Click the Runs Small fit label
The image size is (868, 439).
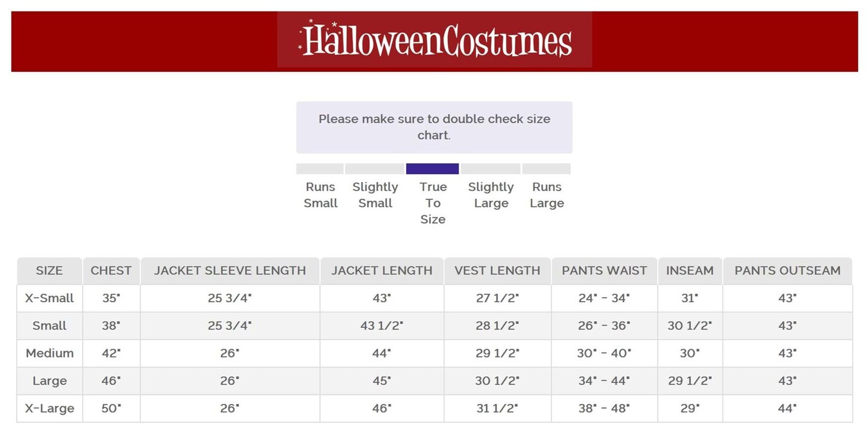(321, 195)
